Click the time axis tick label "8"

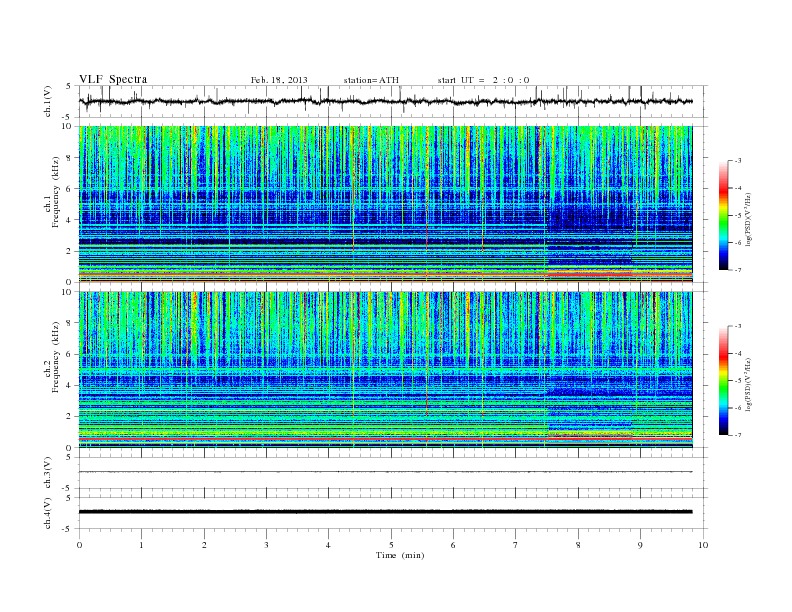[578, 545]
